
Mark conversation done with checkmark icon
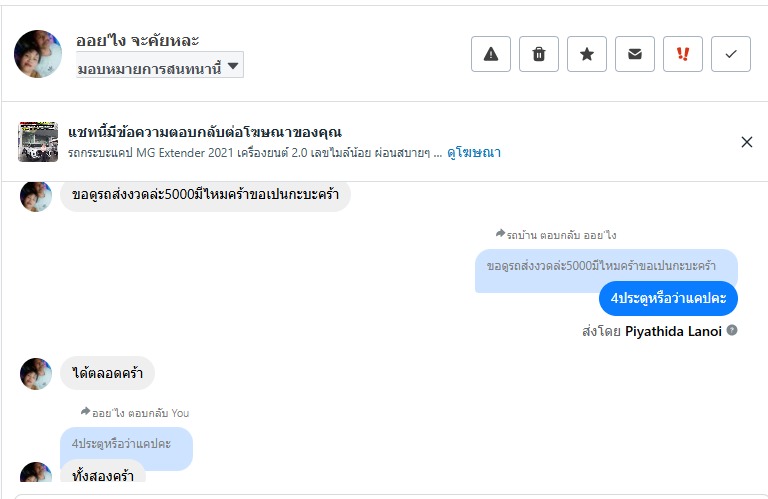click(731, 54)
